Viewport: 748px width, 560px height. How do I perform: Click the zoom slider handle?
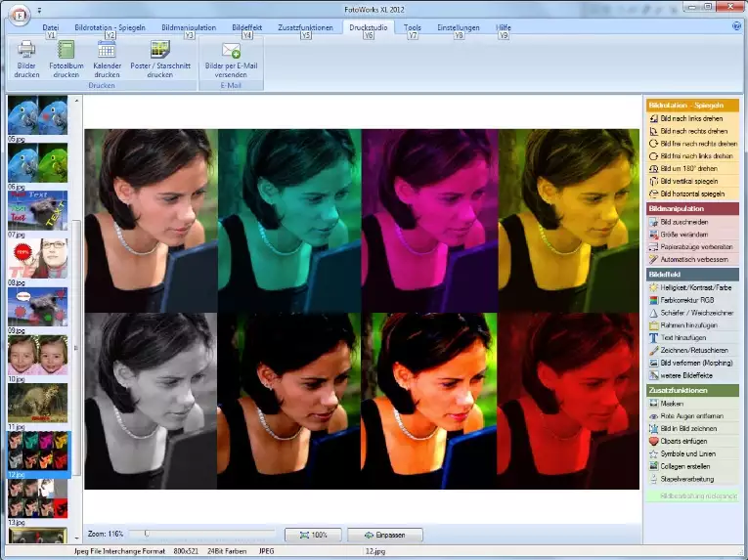tap(146, 534)
